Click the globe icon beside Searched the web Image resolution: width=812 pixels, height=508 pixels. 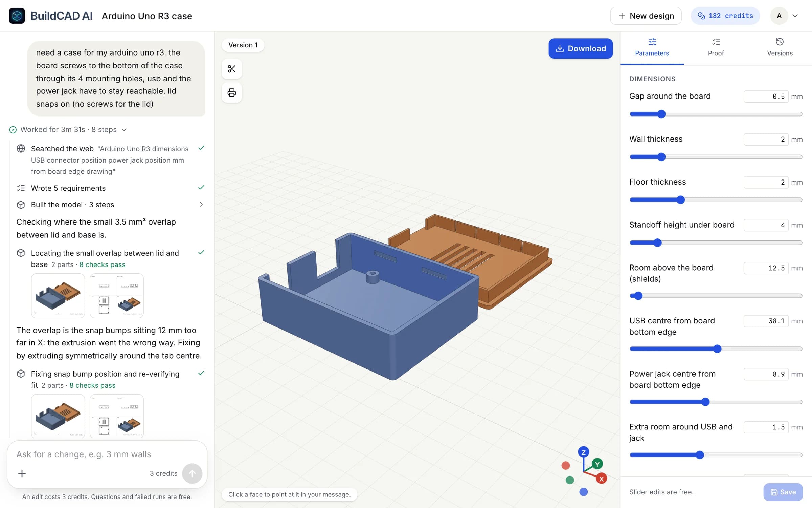(x=21, y=149)
